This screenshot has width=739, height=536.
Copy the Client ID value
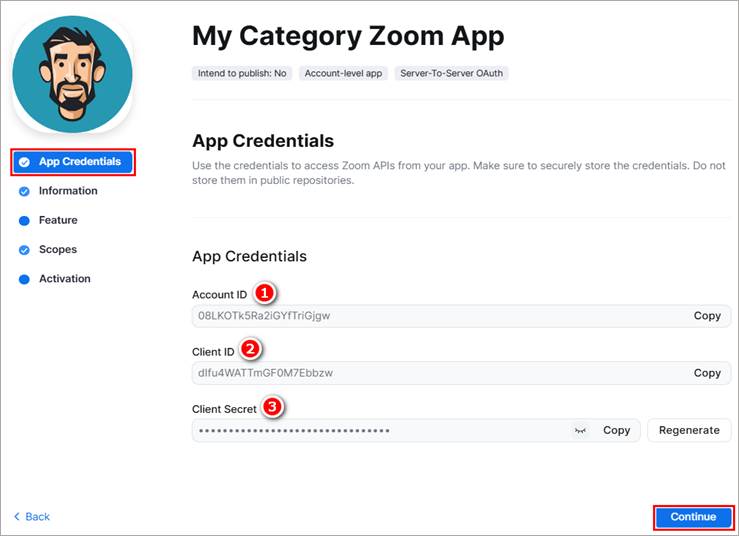point(707,373)
